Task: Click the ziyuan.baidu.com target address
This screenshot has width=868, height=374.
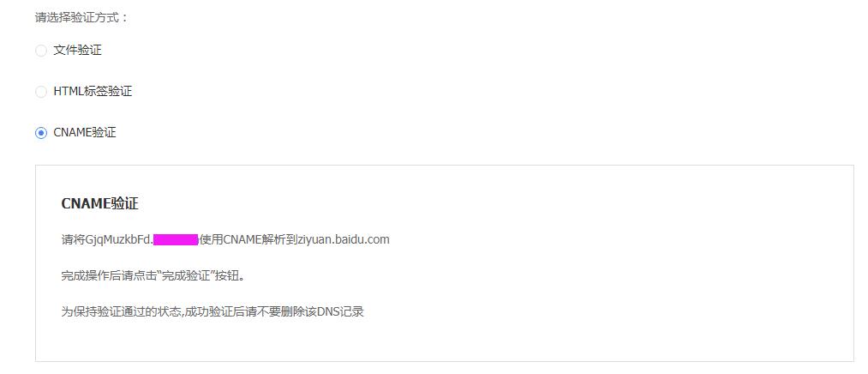Action: (344, 240)
